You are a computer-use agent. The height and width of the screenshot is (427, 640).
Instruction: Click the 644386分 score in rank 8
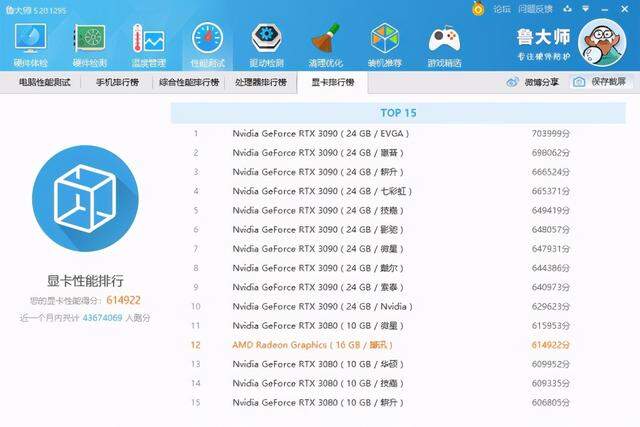(x=551, y=268)
